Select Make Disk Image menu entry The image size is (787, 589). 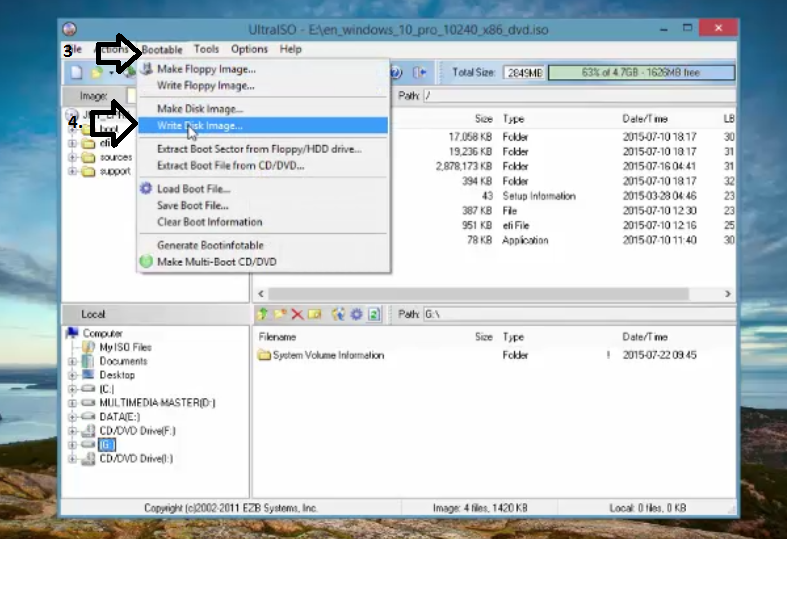263,109
